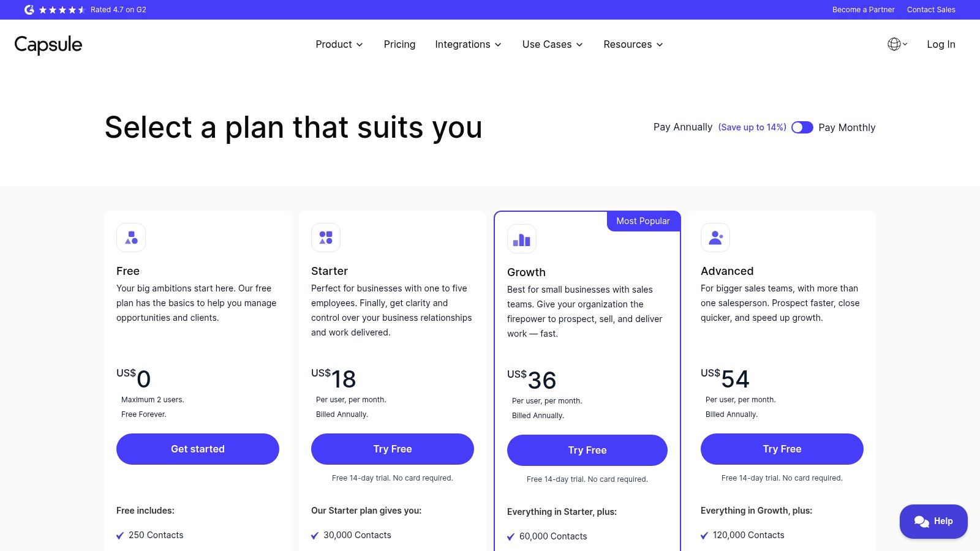Screen dimensions: 980x551
Task: Click the Log In link
Action: click(941, 44)
